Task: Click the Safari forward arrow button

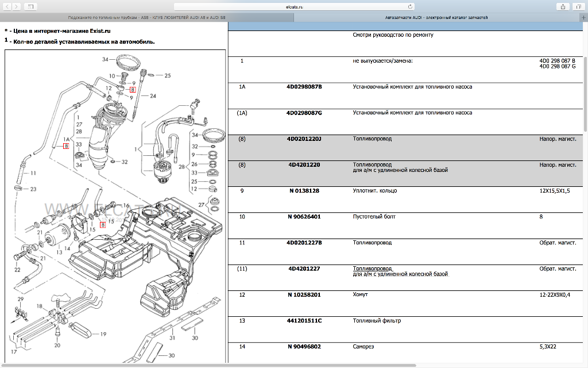Action: coord(16,6)
